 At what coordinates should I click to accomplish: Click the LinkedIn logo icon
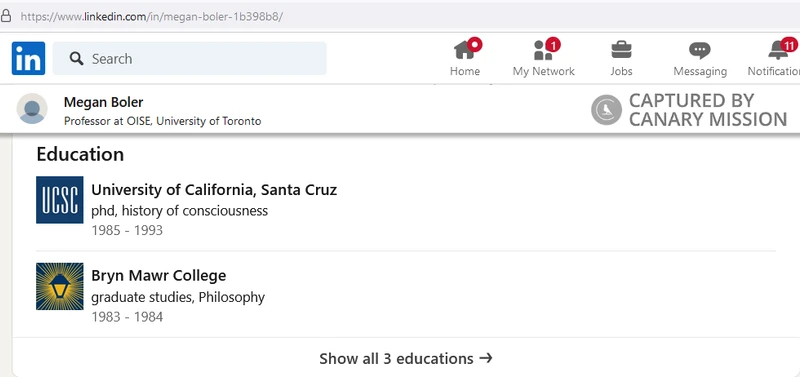(29, 58)
